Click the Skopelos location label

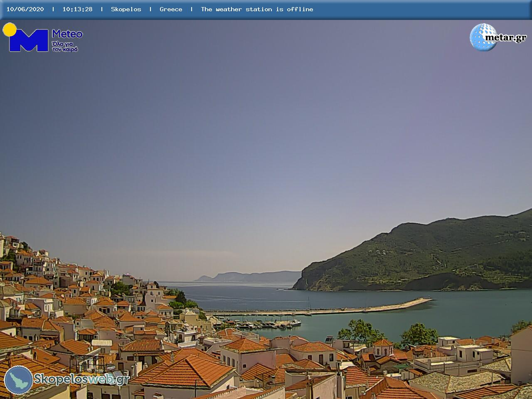(126, 9)
